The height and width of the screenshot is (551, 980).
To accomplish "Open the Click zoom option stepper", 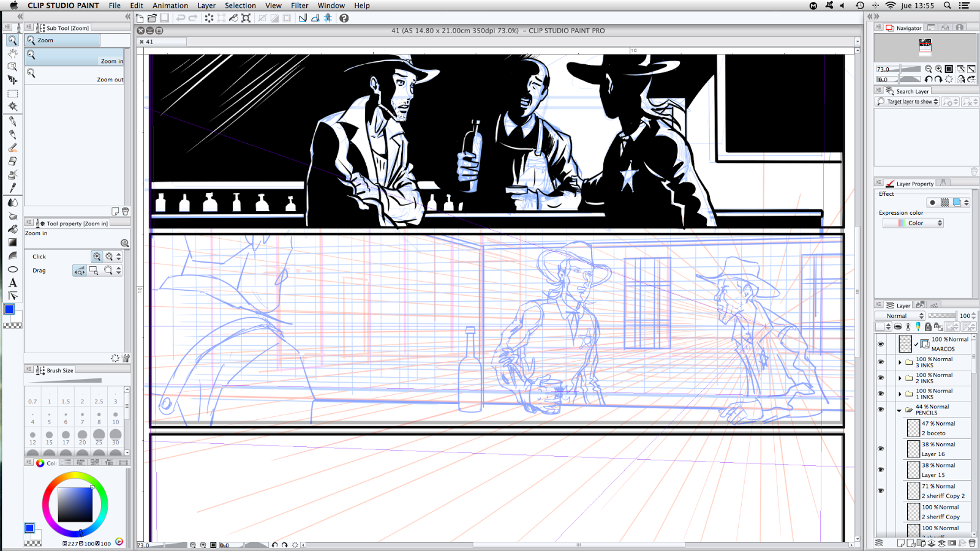I will 119,257.
